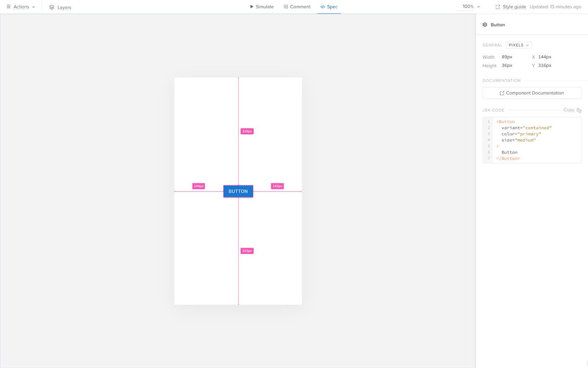Click the Simulate play triangle icon
588x368 pixels.
click(x=252, y=7)
